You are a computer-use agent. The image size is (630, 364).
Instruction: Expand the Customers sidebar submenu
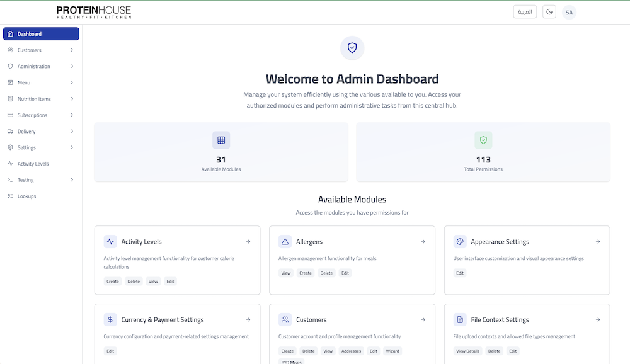[72, 50]
